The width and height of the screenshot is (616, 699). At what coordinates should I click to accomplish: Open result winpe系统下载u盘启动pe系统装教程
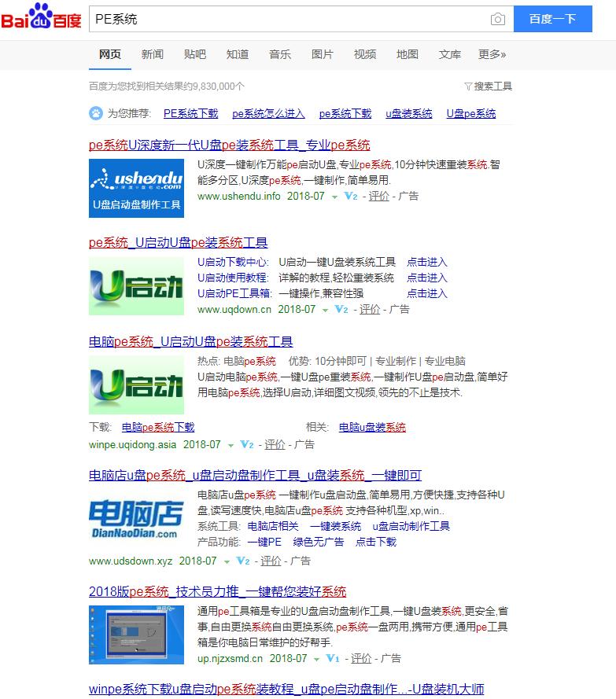[x=286, y=689]
